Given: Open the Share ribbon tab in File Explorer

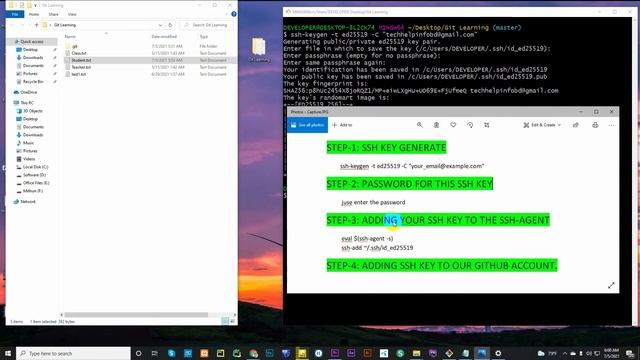Looking at the screenshot, I should 53,14.
